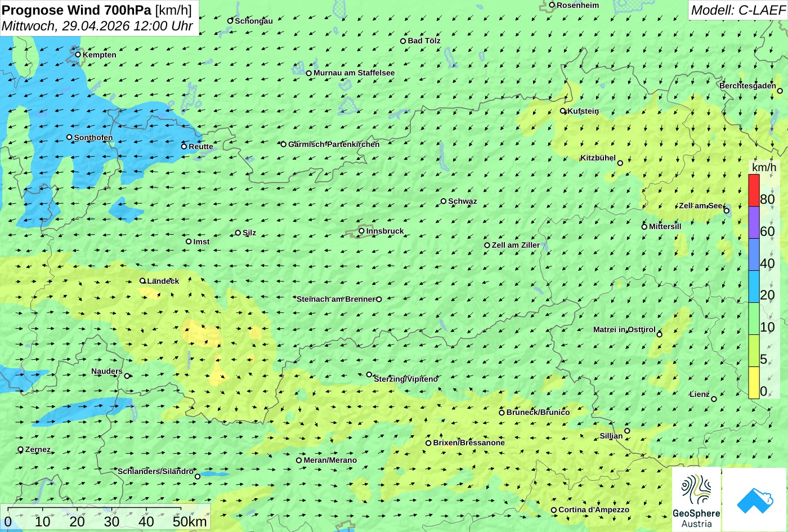The width and height of the screenshot is (788, 532).
Task: Click the 'Prognose Wind 700hPa' title
Action: pos(77,10)
